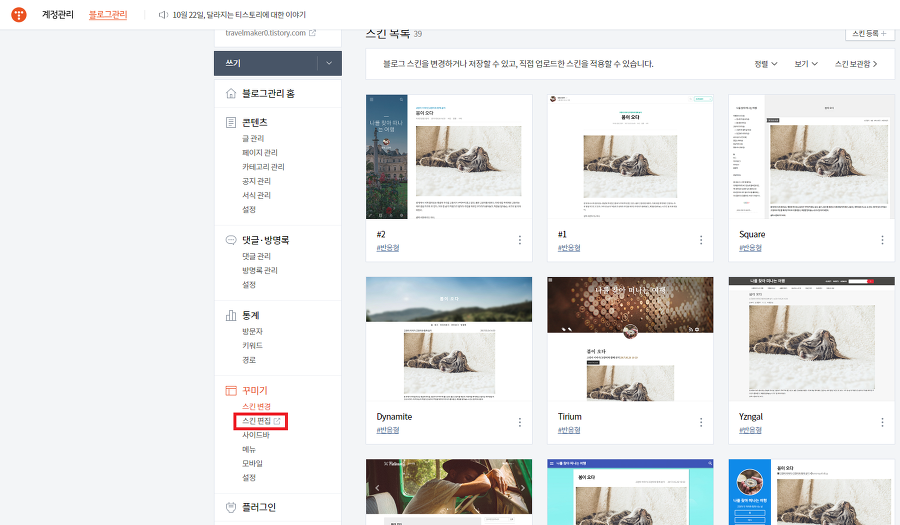The height and width of the screenshot is (525, 900).
Task: Click the 댓글·방명록 speech bubble icon
Action: tap(231, 240)
